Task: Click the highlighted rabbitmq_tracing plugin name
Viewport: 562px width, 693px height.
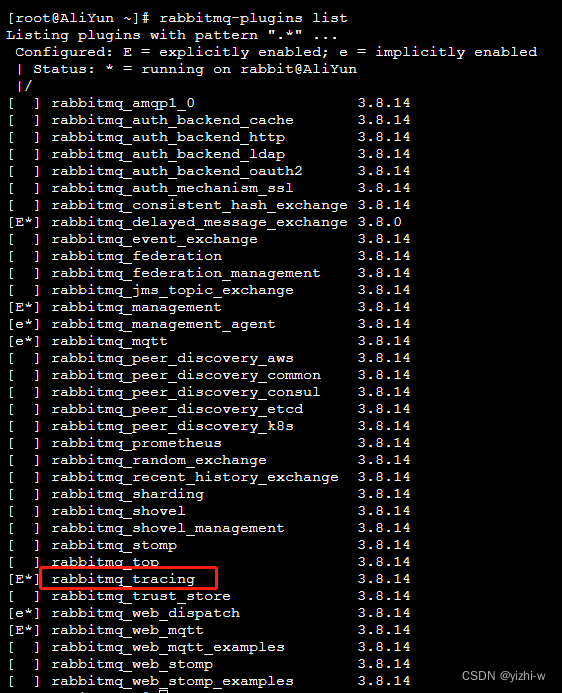Action: (123, 579)
